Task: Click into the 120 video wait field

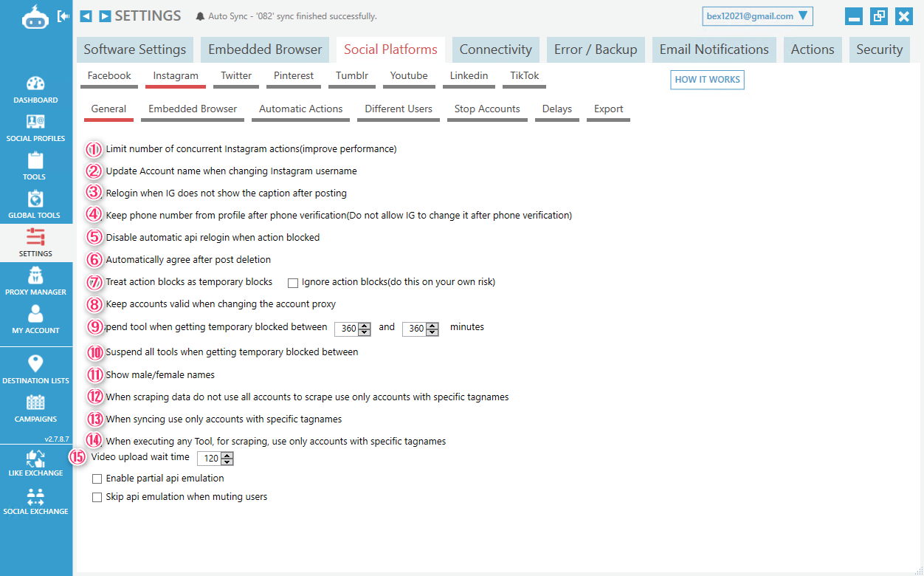Action: [210, 459]
